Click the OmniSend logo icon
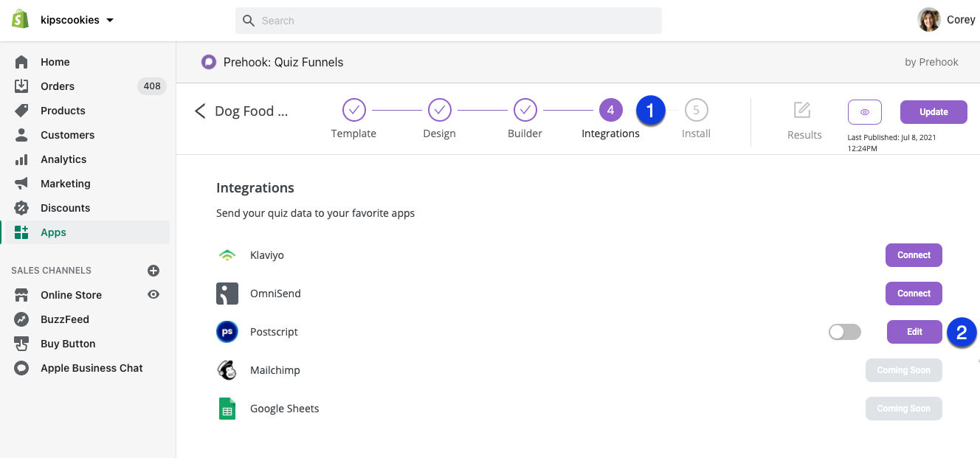The image size is (980, 458). 227,294
